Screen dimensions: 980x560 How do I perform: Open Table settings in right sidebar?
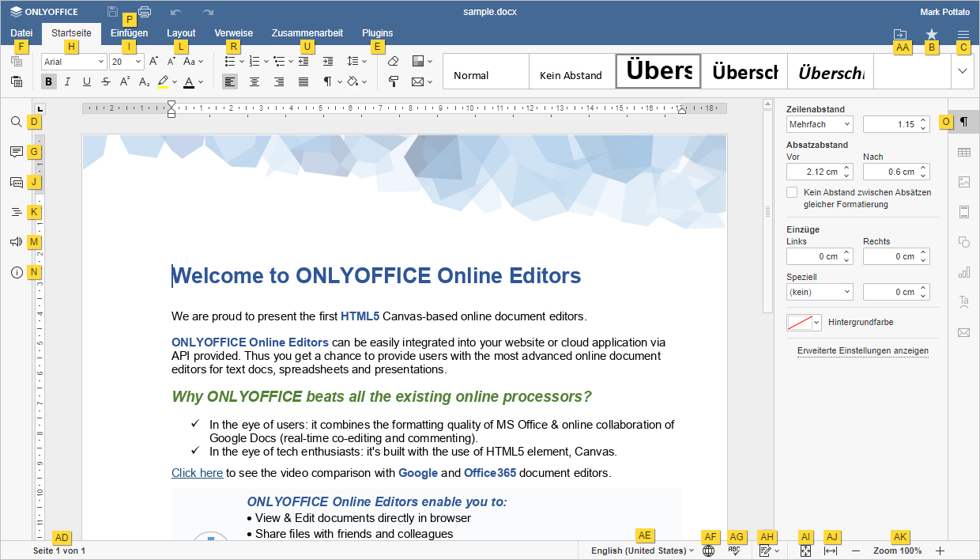(x=963, y=152)
